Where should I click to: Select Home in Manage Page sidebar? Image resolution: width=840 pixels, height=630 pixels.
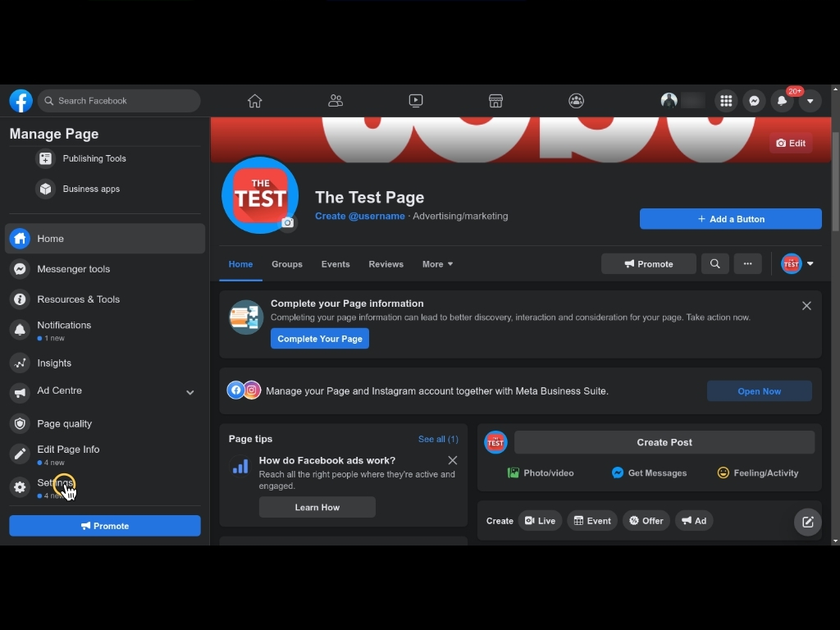(x=105, y=239)
